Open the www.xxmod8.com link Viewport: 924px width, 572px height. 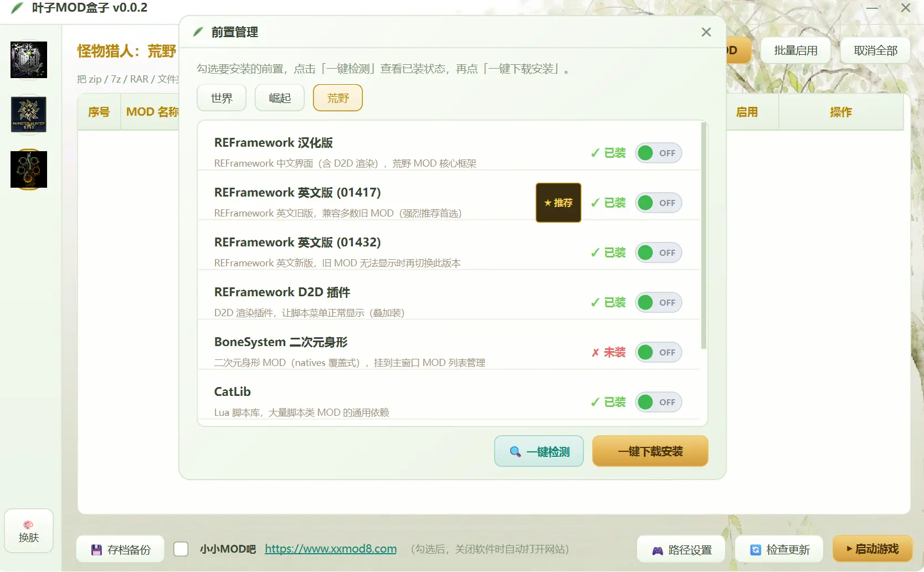click(x=331, y=549)
